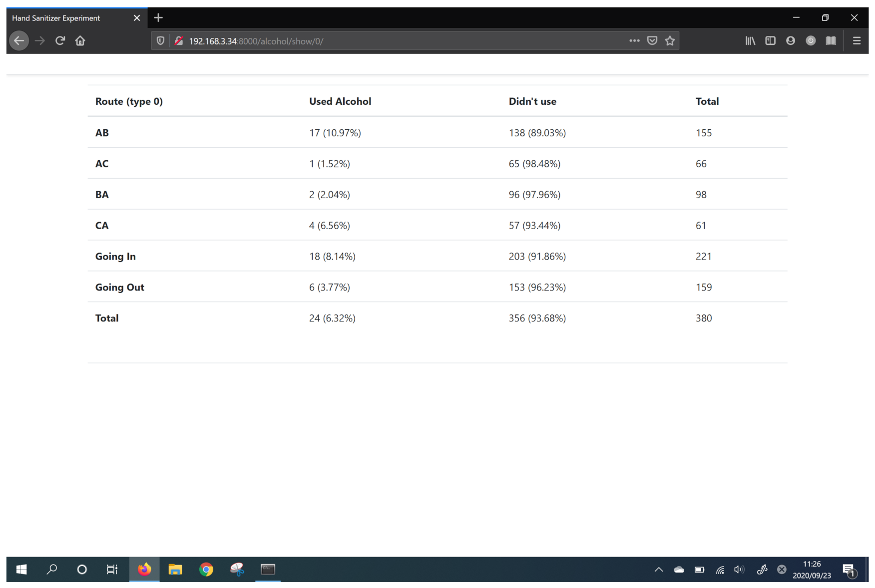
Task: Open File Explorer from the taskbar
Action: point(175,569)
